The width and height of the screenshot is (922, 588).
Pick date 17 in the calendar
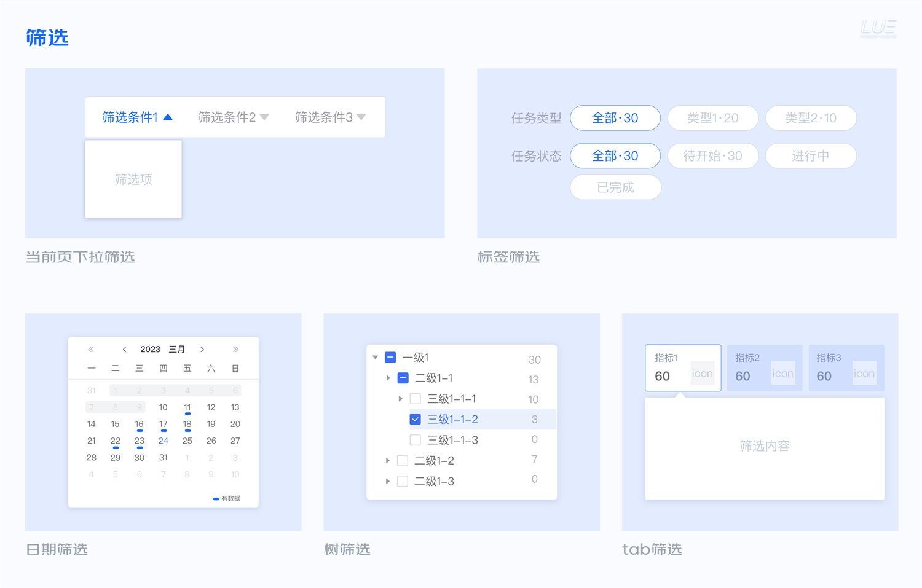coord(163,424)
